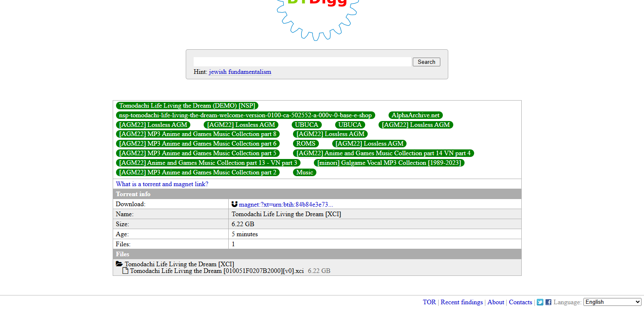The width and height of the screenshot is (644, 313).
Task: Open the Twitter icon in the footer
Action: (x=540, y=302)
